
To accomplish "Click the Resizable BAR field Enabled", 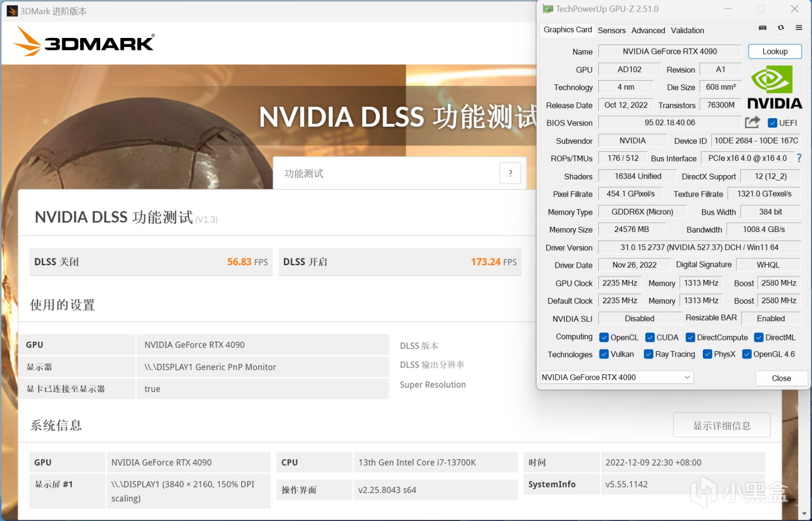I will click(x=771, y=319).
